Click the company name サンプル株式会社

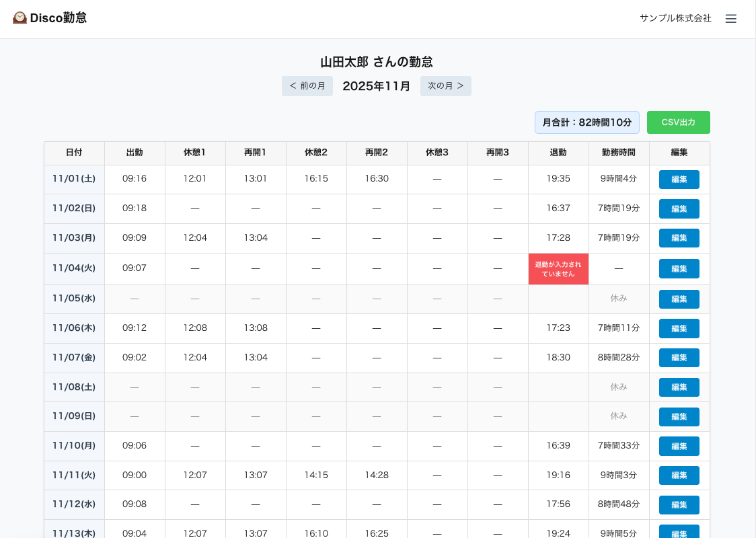tap(675, 18)
